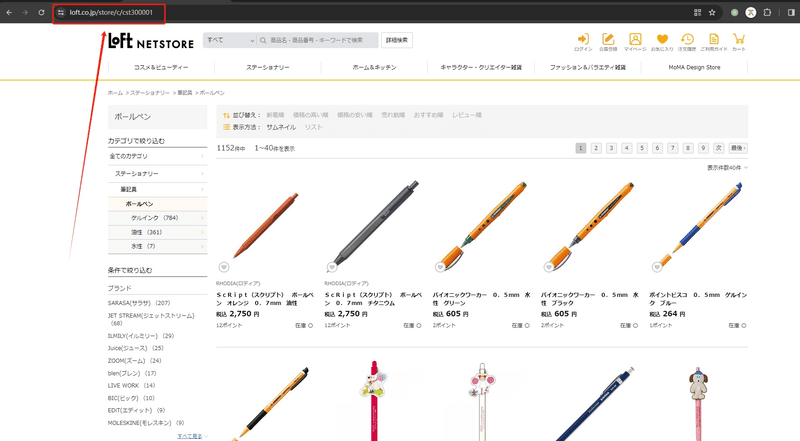Filter by SARASA(サラサ) brand

139,303
